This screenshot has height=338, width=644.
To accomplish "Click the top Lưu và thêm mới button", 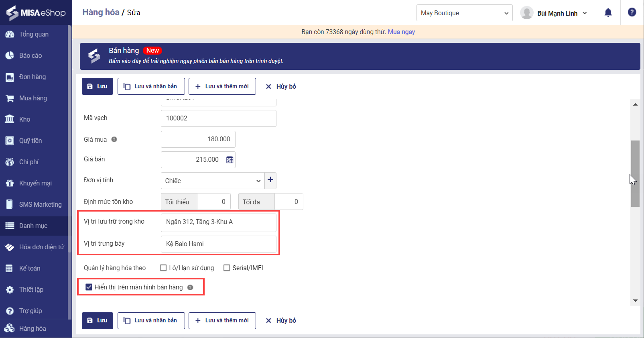I will coord(222,86).
